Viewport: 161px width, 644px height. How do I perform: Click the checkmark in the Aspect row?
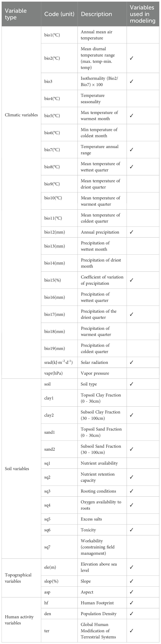click(131, 592)
